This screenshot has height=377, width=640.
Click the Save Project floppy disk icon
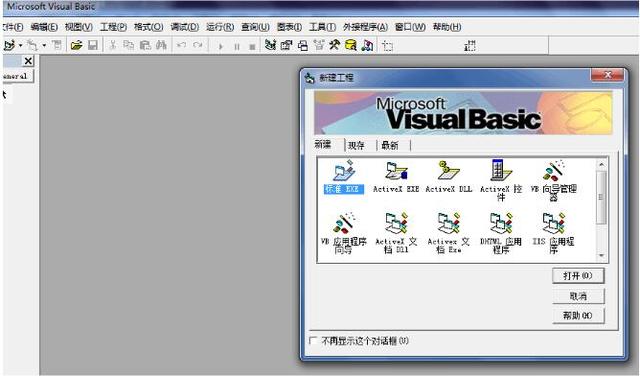tap(93, 45)
